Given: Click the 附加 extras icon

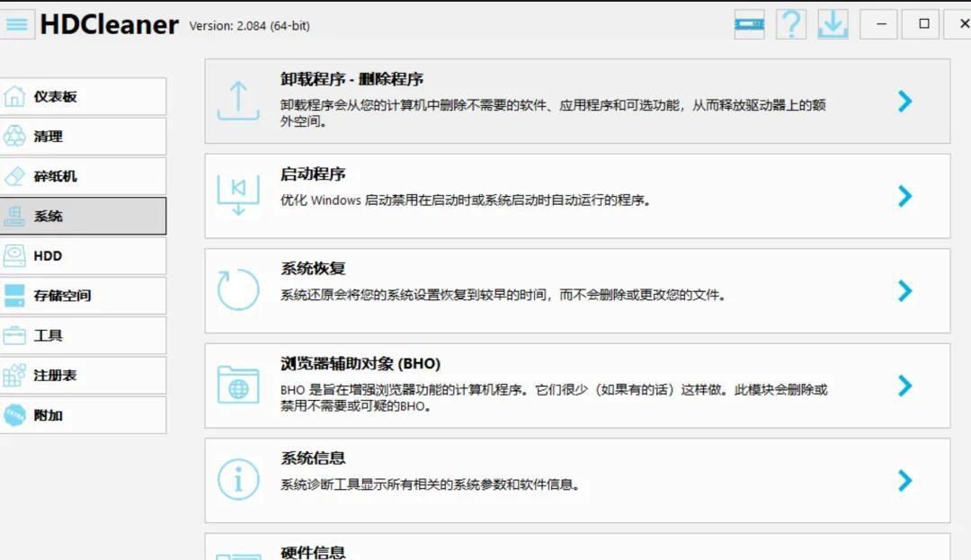Looking at the screenshot, I should [14, 415].
